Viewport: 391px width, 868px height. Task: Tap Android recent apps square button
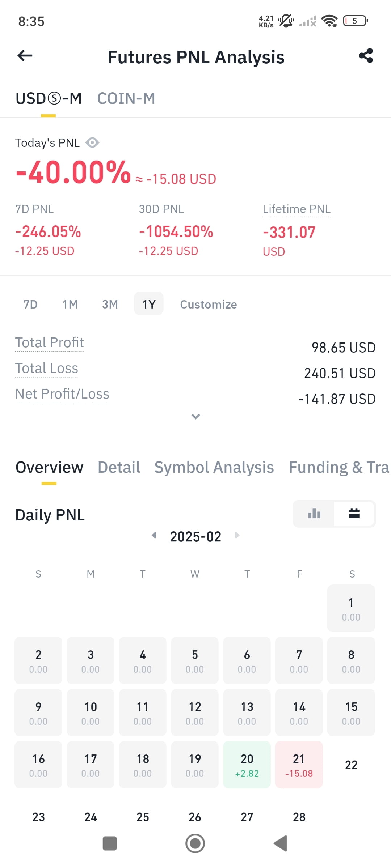click(110, 843)
